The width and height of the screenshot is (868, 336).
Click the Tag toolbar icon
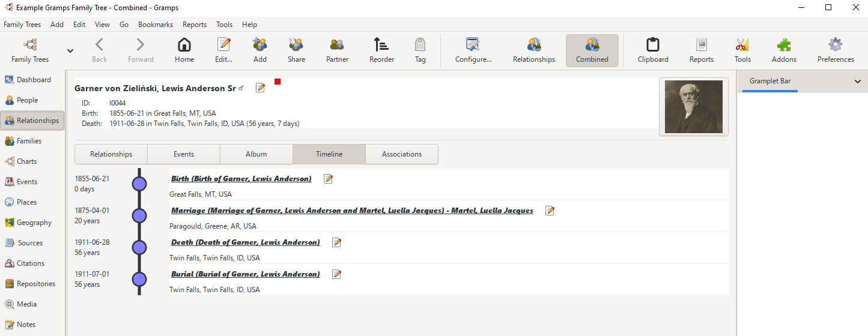tap(420, 50)
